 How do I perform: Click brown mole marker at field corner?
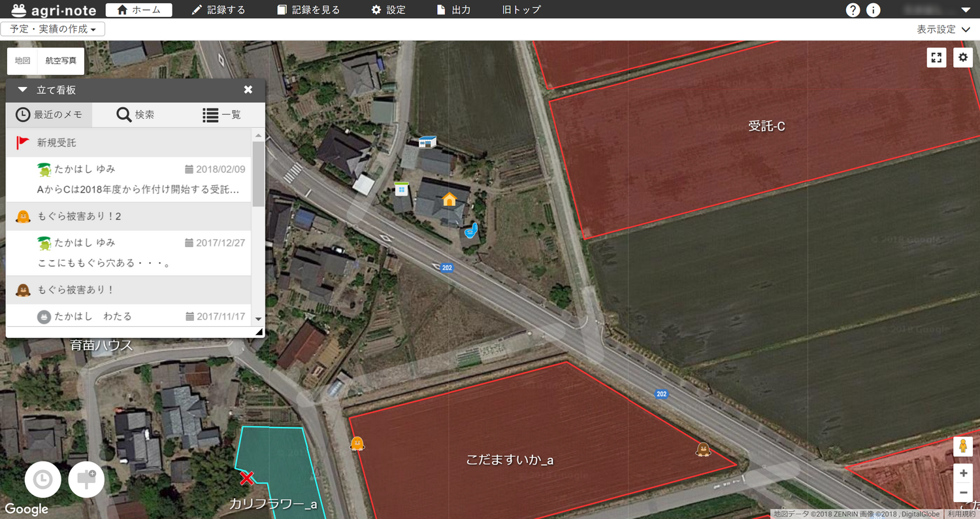pyautogui.click(x=703, y=449)
